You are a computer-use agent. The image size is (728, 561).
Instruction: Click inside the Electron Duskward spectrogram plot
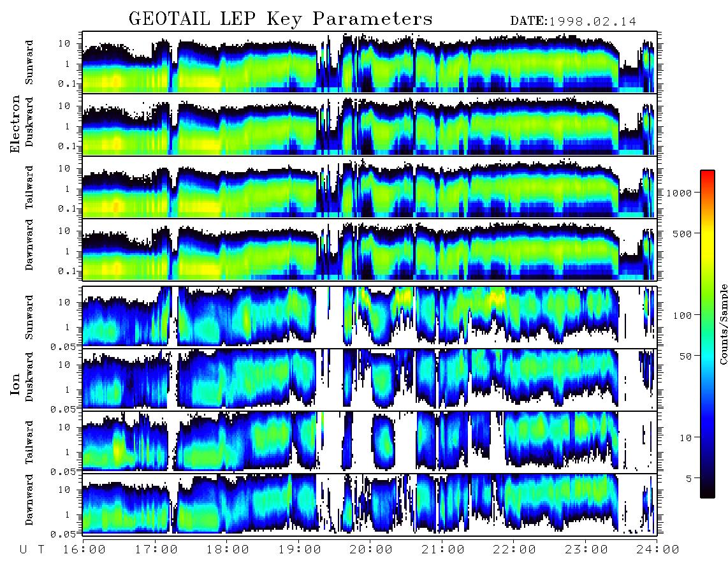coord(370,124)
